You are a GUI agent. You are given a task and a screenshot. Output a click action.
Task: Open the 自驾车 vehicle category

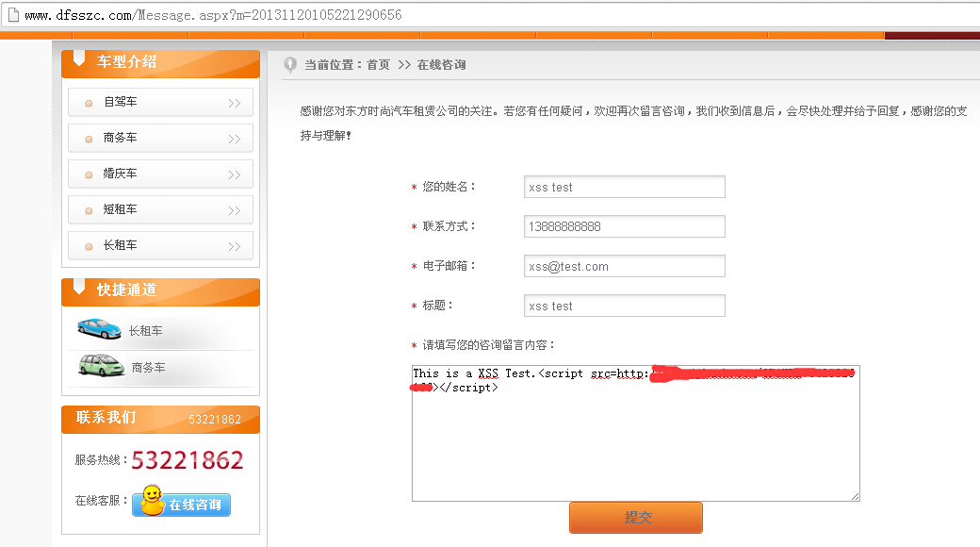[x=160, y=102]
